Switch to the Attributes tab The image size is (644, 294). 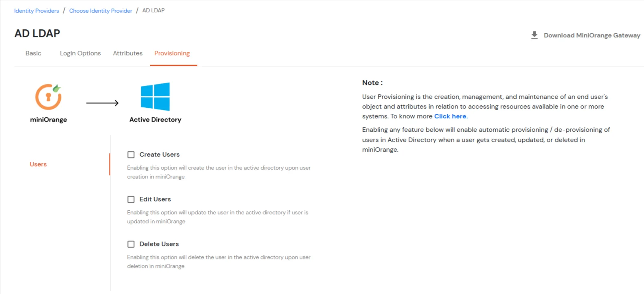tap(127, 53)
